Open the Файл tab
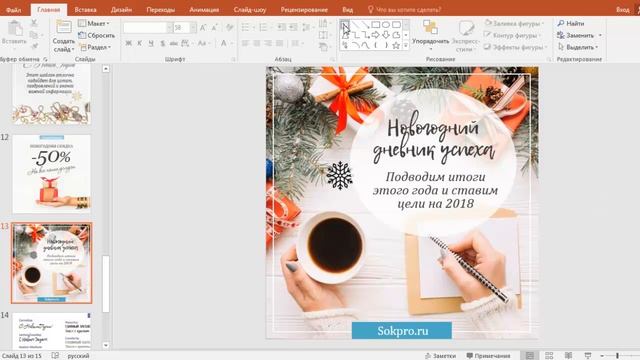Image resolution: width=640 pixels, height=360 pixels. click(14, 9)
